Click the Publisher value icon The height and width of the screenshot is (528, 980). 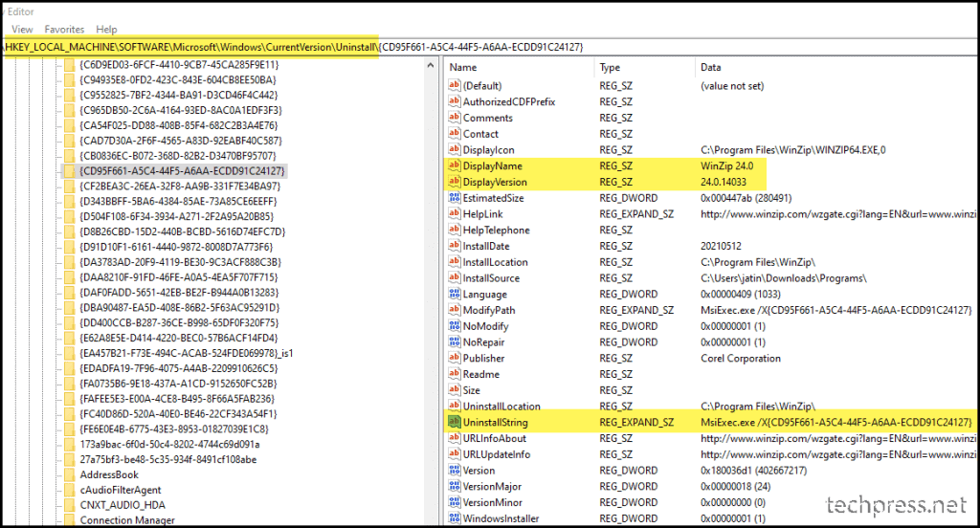pyautogui.click(x=455, y=358)
